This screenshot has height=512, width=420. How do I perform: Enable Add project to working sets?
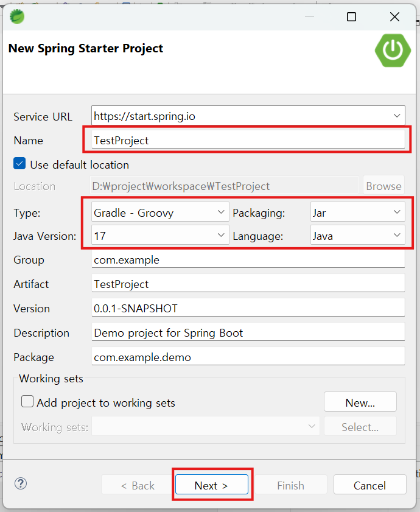point(27,401)
